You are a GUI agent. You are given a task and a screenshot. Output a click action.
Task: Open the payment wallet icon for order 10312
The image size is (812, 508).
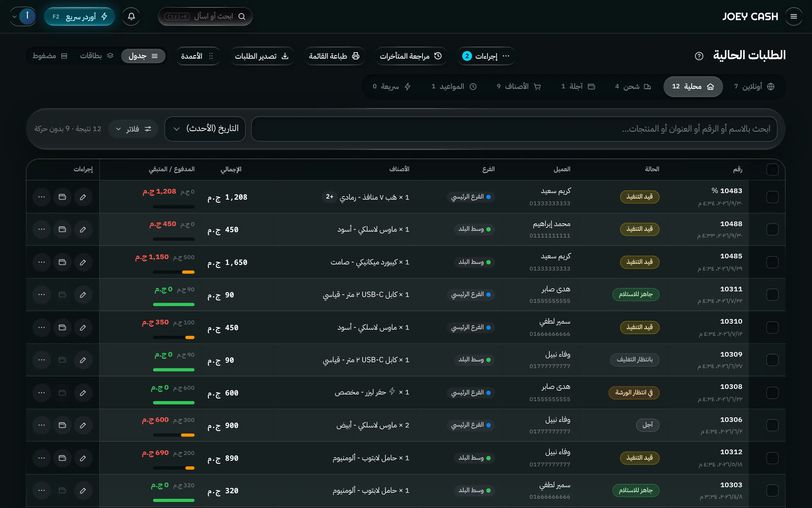pos(62,458)
